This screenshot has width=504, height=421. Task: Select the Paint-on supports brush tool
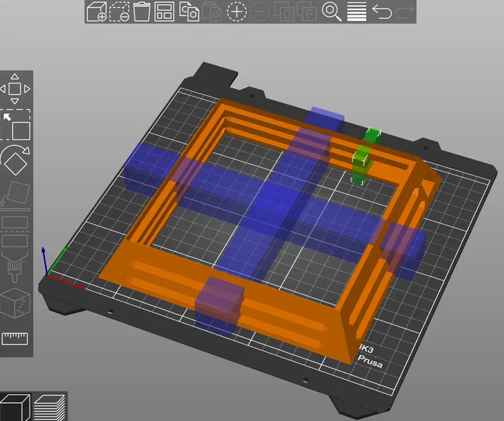point(15,267)
